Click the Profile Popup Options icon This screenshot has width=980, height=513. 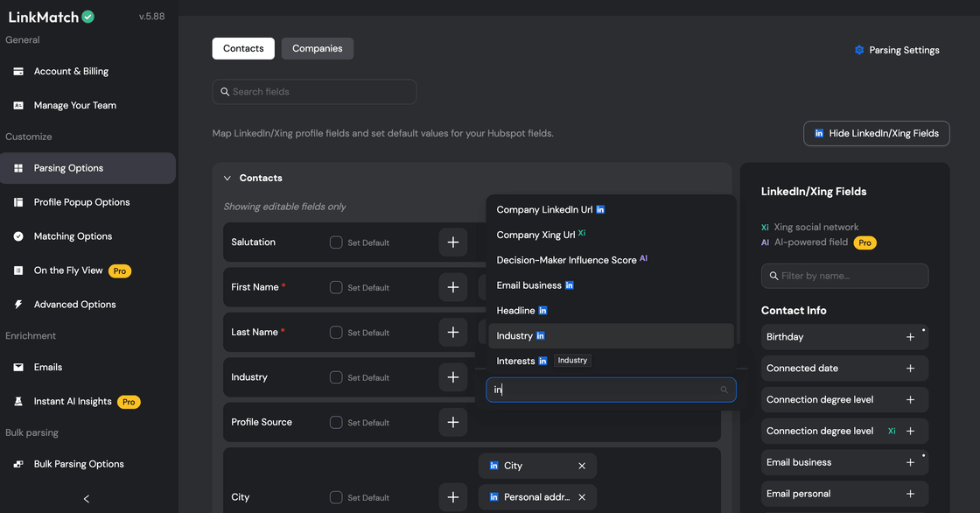[18, 202]
